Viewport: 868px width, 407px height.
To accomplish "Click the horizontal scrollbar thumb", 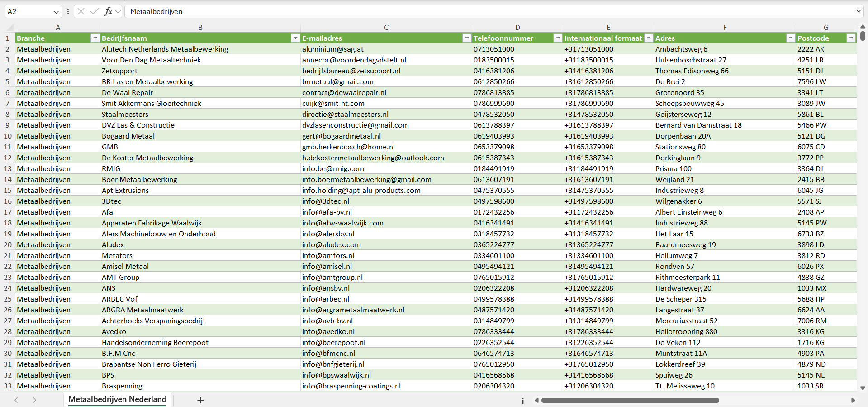I will coord(630,400).
